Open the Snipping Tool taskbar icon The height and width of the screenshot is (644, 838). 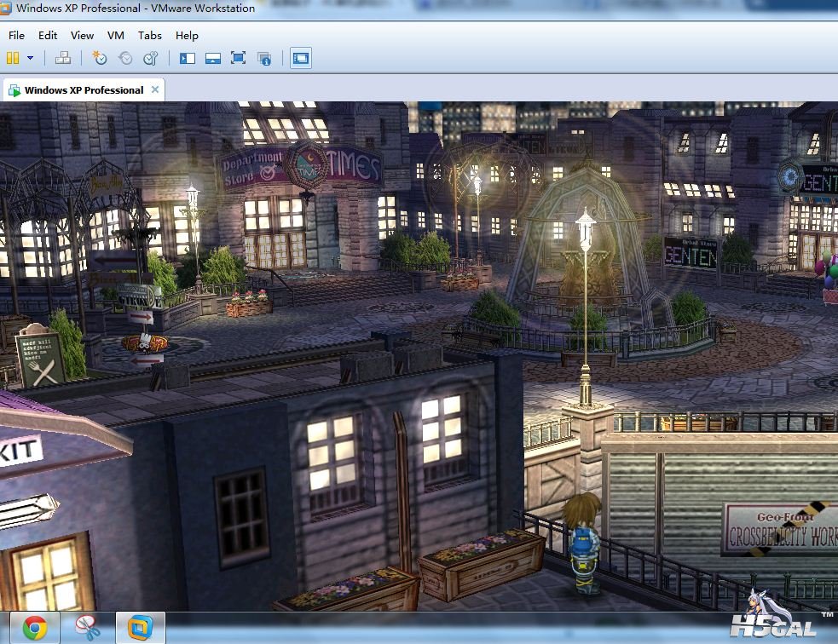pyautogui.click(x=87, y=628)
